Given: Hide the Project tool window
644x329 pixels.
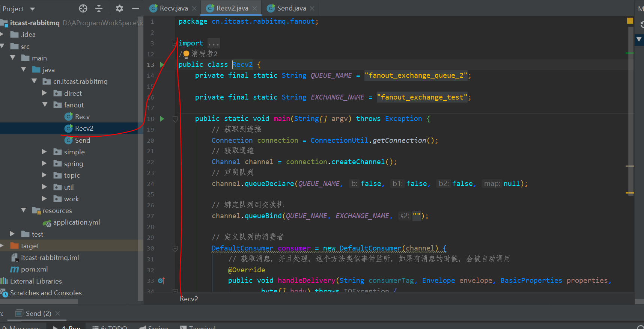Looking at the screenshot, I should point(135,8).
